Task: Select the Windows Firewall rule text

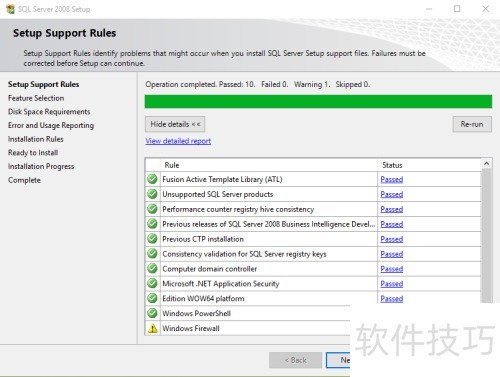Action: click(x=191, y=328)
